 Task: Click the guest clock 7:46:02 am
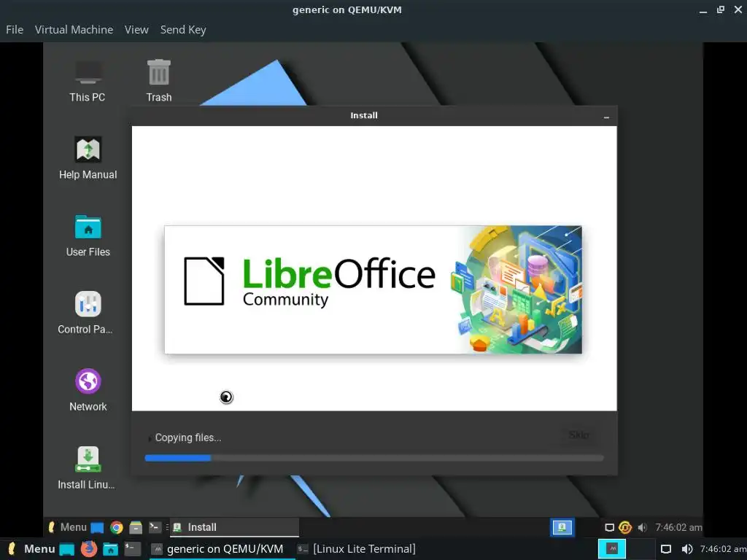[678, 528]
